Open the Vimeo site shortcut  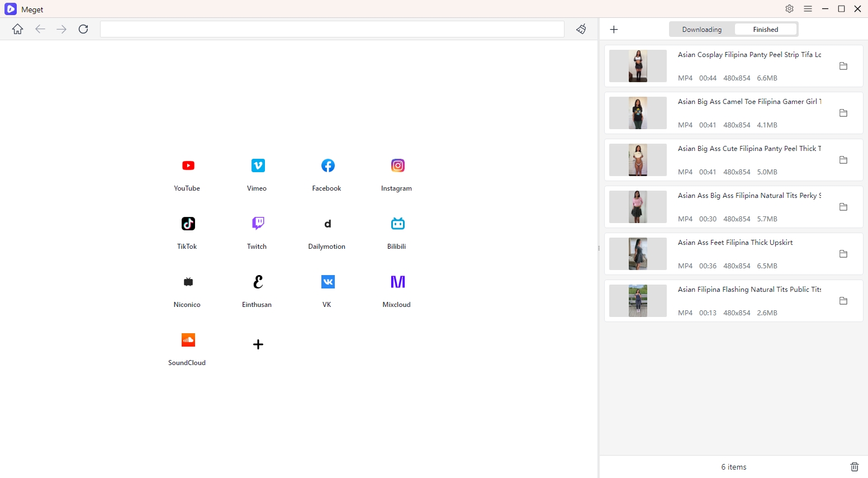point(258,166)
